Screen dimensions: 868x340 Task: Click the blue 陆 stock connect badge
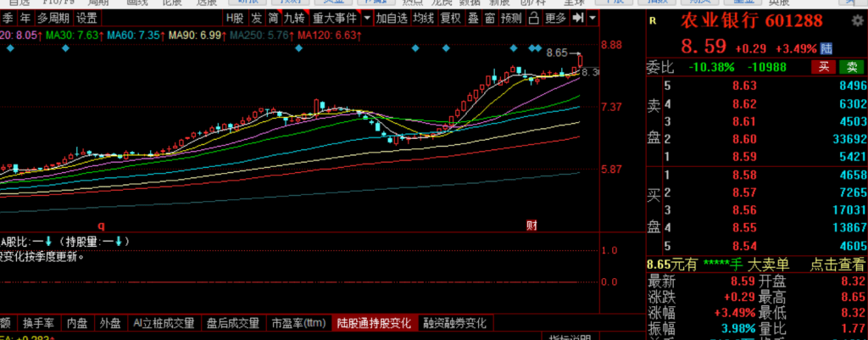pyautogui.click(x=826, y=47)
